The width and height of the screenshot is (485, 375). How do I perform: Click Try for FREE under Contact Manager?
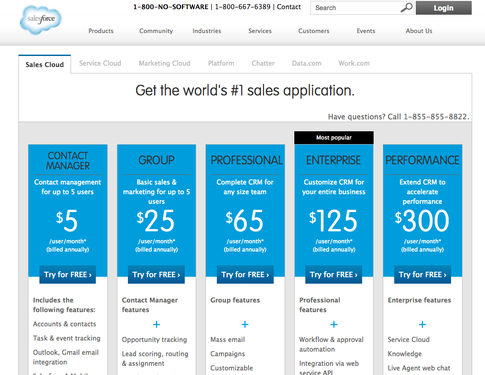click(68, 275)
